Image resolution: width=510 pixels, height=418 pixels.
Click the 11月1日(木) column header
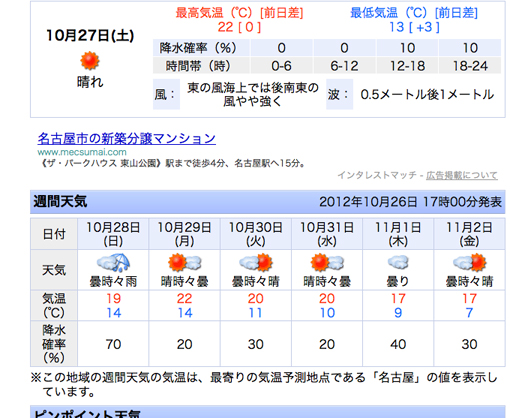point(398,234)
